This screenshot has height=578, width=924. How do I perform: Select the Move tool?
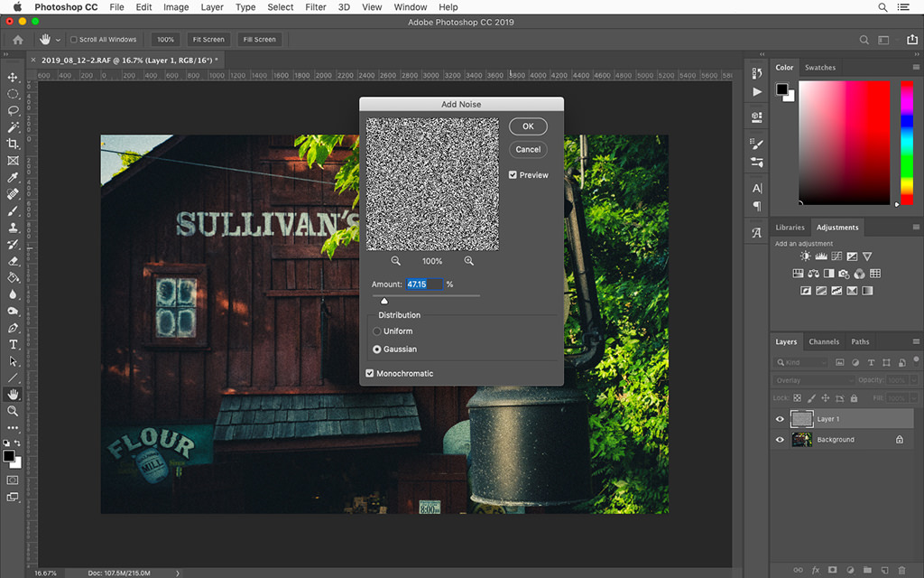point(13,78)
